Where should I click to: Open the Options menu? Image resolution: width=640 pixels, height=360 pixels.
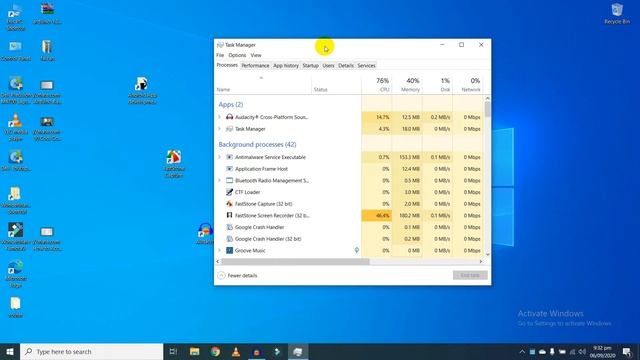click(x=237, y=55)
